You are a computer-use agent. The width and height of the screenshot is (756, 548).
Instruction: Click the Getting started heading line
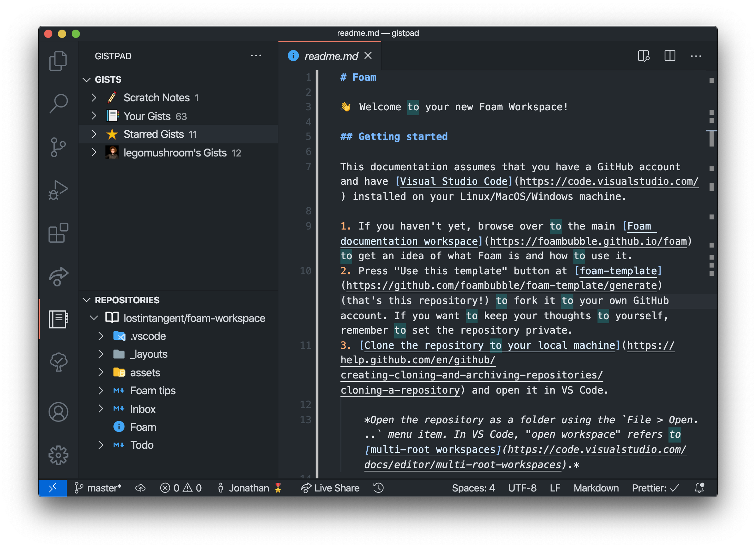pyautogui.click(x=394, y=136)
